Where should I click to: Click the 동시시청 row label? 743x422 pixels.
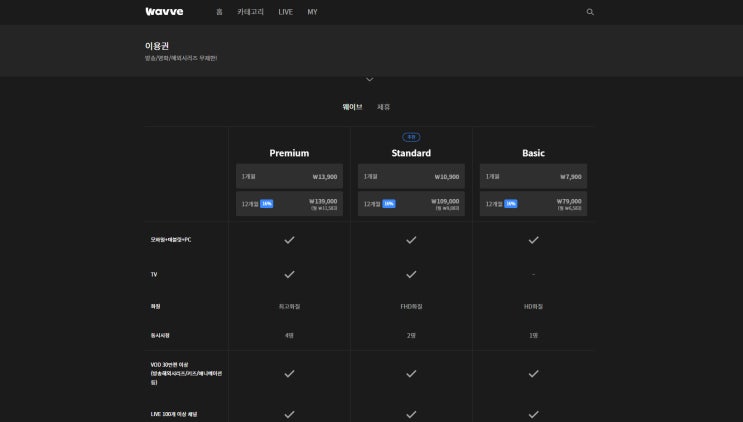tap(160, 335)
